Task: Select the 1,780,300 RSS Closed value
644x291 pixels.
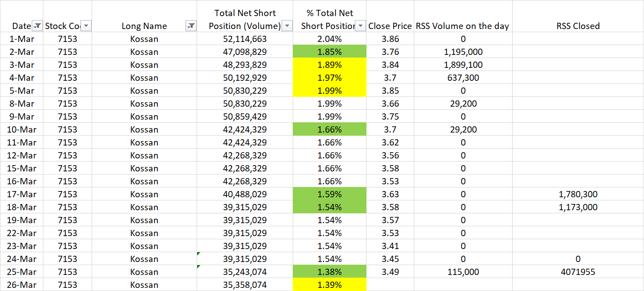Action: [x=578, y=194]
